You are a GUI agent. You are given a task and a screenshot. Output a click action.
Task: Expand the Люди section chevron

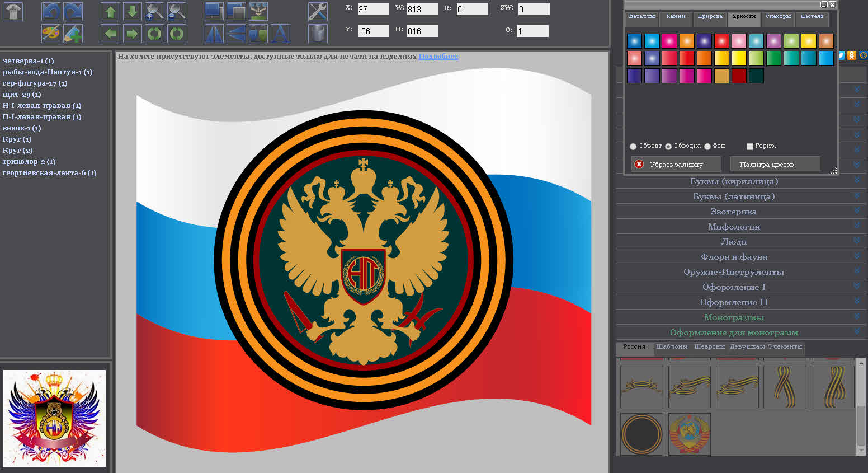pyautogui.click(x=856, y=241)
